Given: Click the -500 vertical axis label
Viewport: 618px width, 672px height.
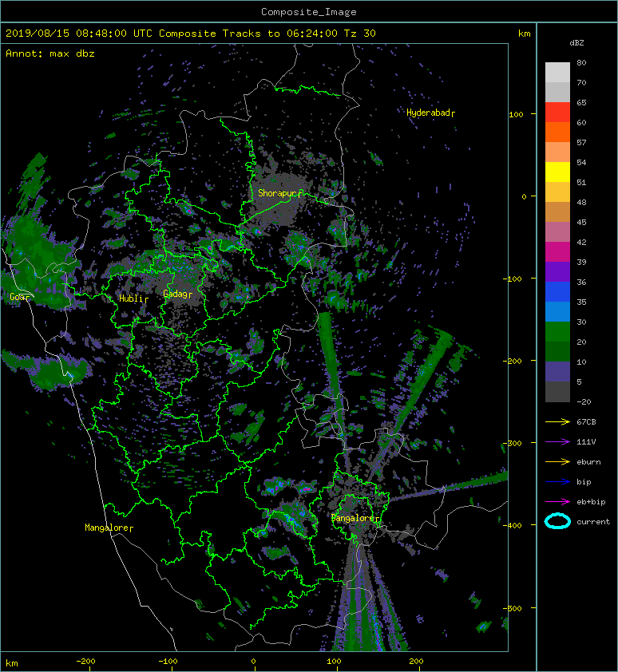Looking at the screenshot, I should [x=512, y=609].
